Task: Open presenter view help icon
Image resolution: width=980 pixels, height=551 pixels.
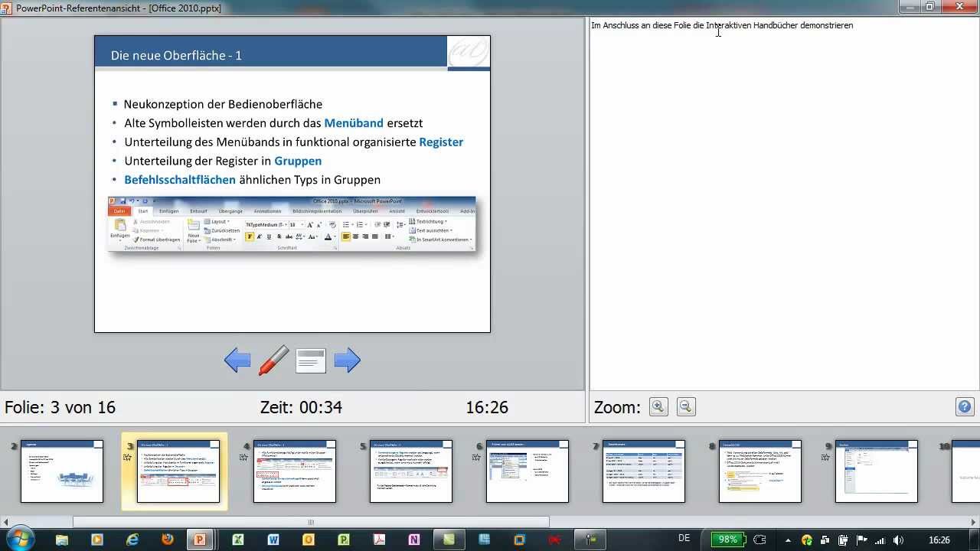Action: (x=965, y=407)
